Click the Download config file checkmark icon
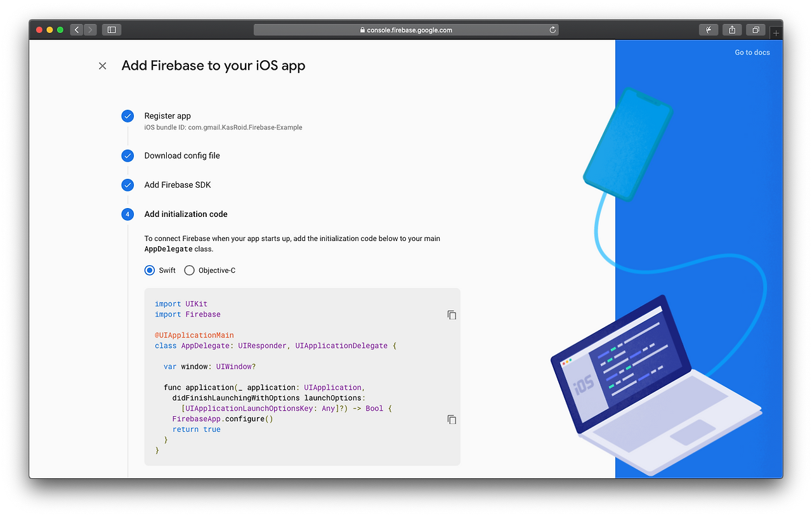 [x=128, y=156]
